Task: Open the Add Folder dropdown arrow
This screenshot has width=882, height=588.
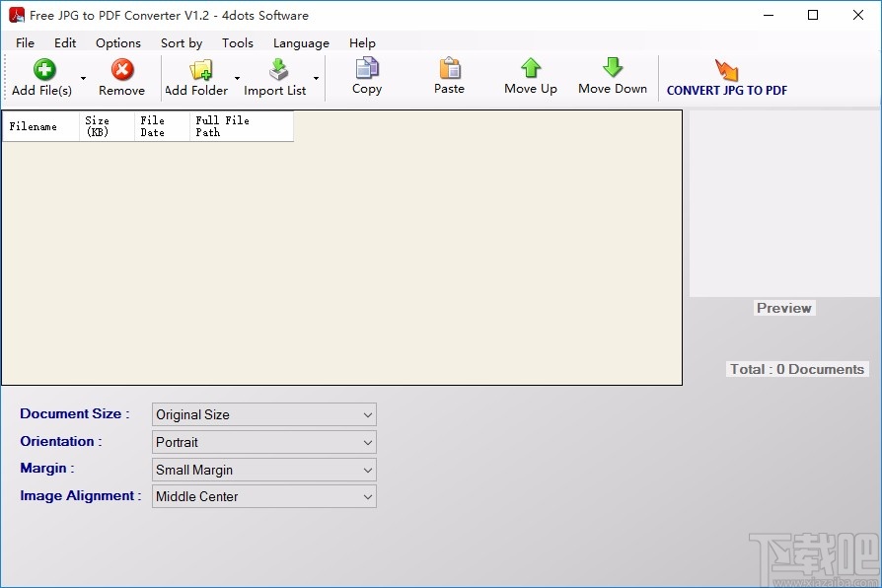Action: [238, 78]
